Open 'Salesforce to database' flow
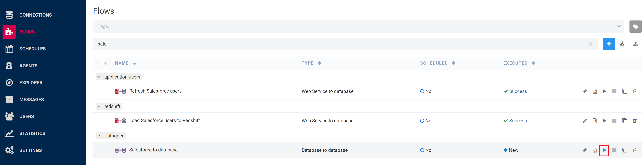The width and height of the screenshot is (644, 165). 153,150
